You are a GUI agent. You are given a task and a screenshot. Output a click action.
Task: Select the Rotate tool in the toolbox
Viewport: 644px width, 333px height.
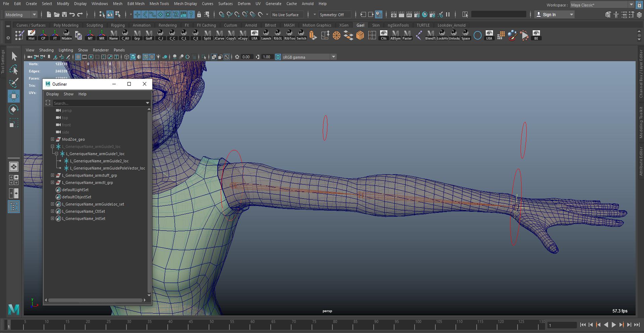[13, 109]
